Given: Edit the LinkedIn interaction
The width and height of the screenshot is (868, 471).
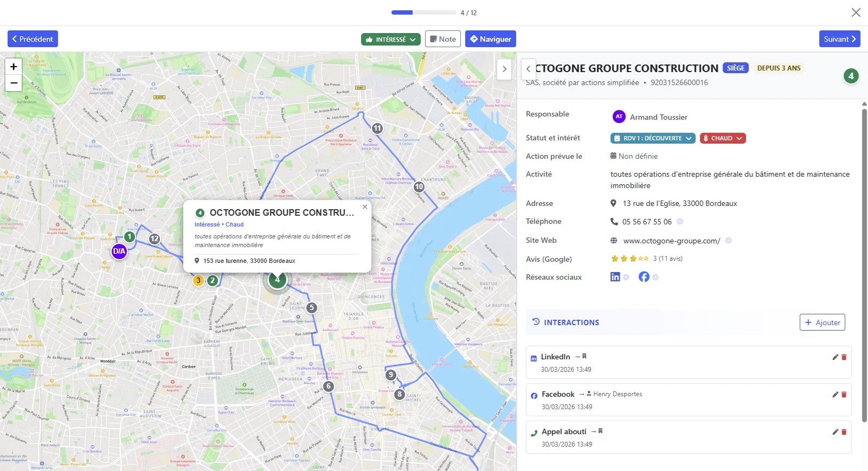Looking at the screenshot, I should 835,357.
